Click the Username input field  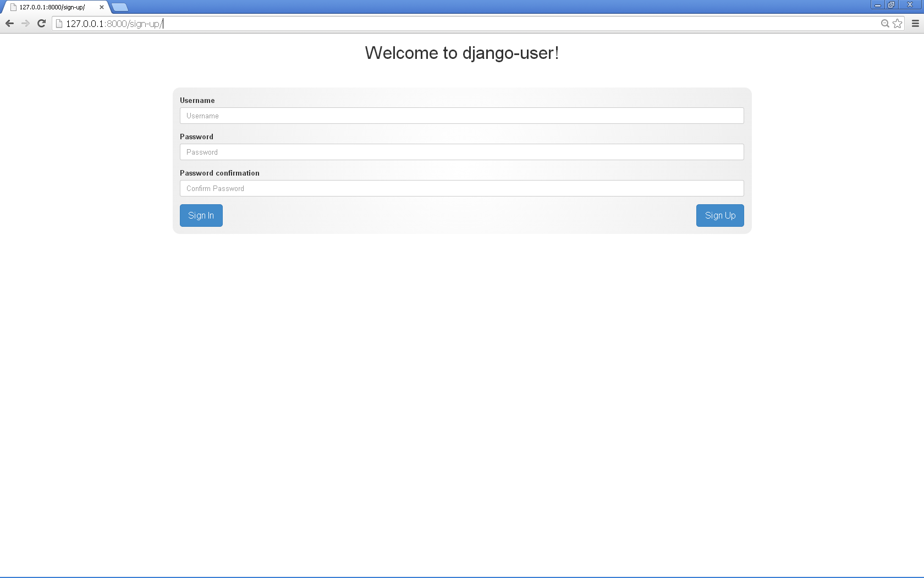point(462,116)
